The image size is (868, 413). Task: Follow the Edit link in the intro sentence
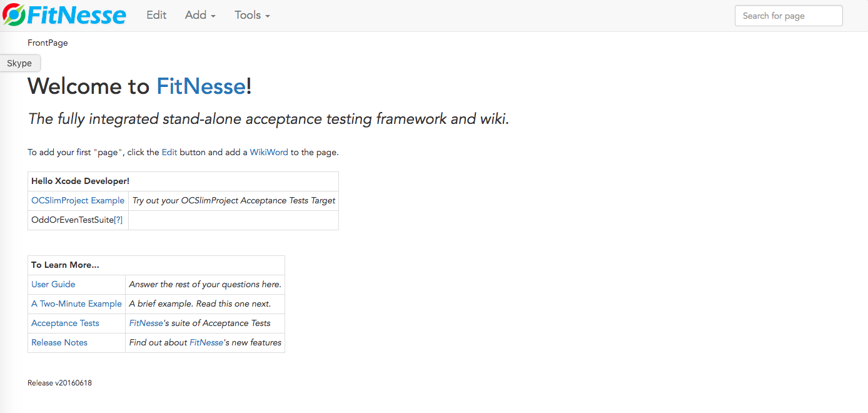[x=169, y=152]
